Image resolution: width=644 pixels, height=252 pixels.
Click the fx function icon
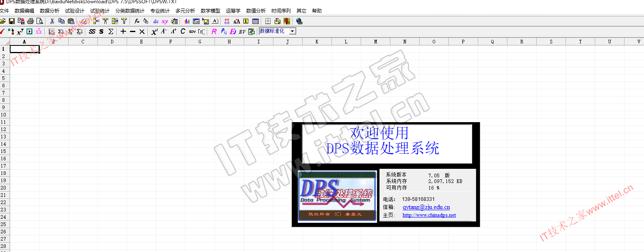pyautogui.click(x=137, y=21)
